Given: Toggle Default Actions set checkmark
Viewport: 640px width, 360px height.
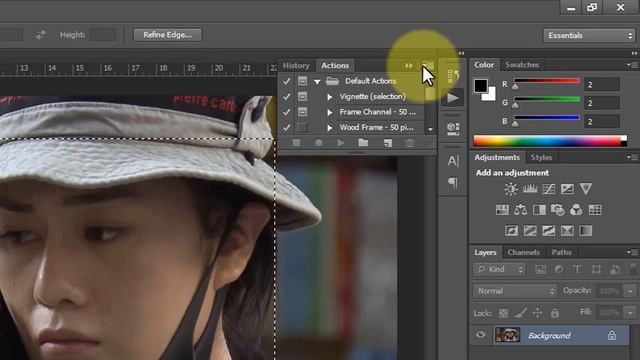Looking at the screenshot, I should (x=287, y=81).
